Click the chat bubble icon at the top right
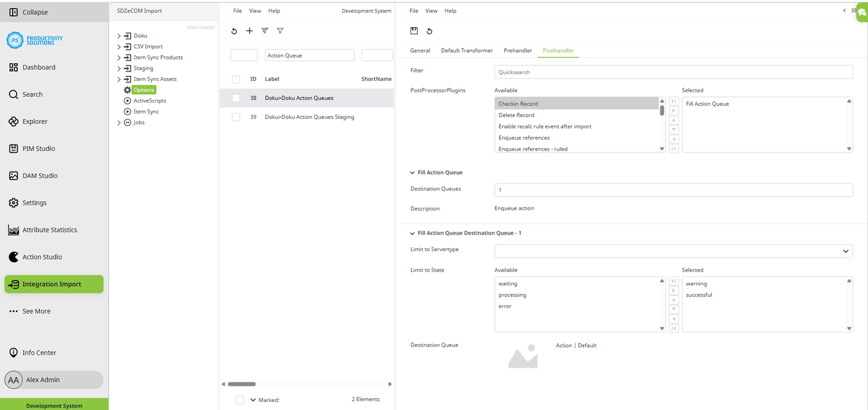The height and width of the screenshot is (410, 868). 862,13
